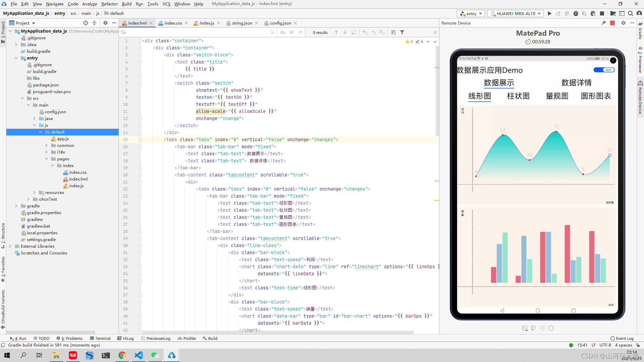Screen dimensions: 644x362
Task: Switch to the config.json editor tab
Action: pos(280,23)
